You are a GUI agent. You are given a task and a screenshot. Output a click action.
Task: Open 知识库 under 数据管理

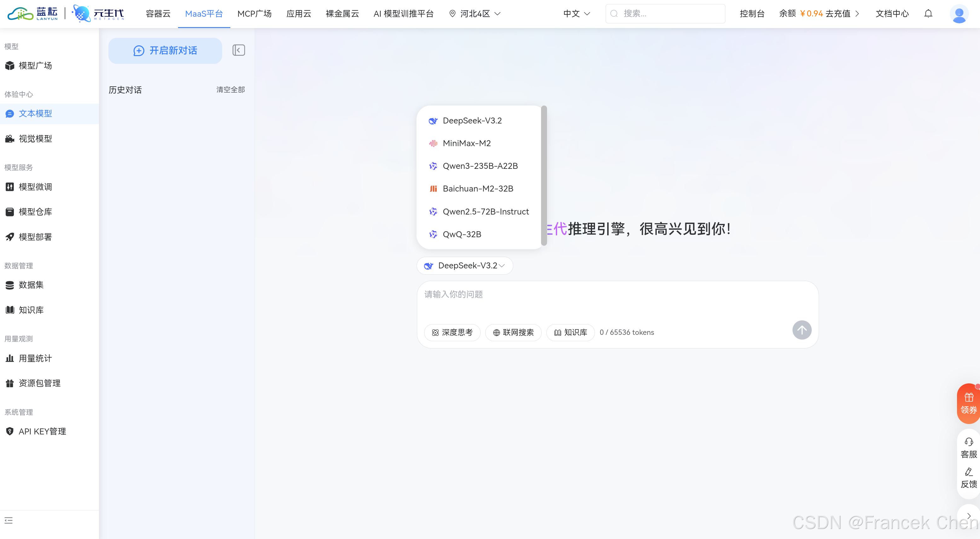[x=32, y=310]
